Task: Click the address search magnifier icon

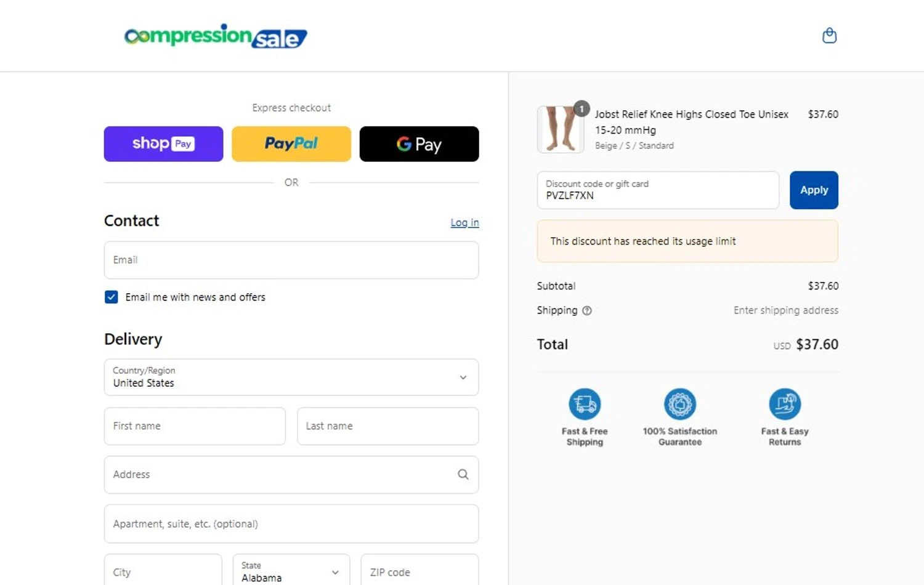Action: coord(463,474)
